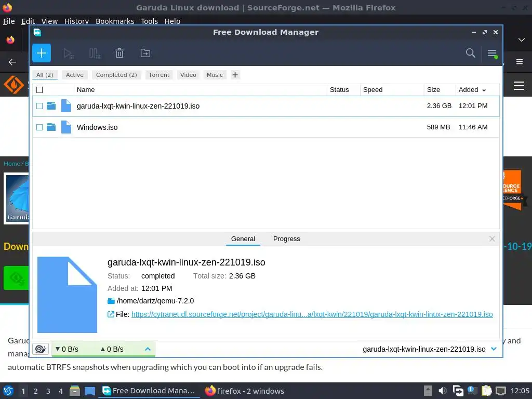
Task: Expand the speed panel chevron in status bar
Action: pyautogui.click(x=148, y=349)
